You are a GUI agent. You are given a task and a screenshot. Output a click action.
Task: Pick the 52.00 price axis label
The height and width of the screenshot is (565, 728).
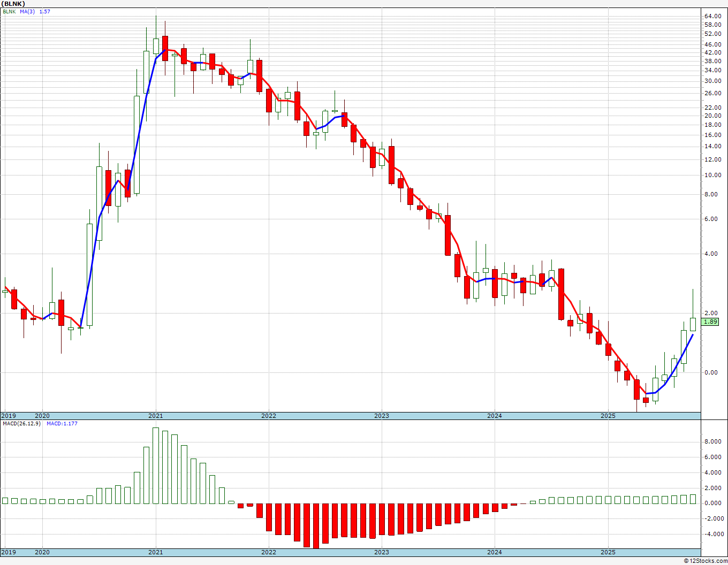coord(713,34)
